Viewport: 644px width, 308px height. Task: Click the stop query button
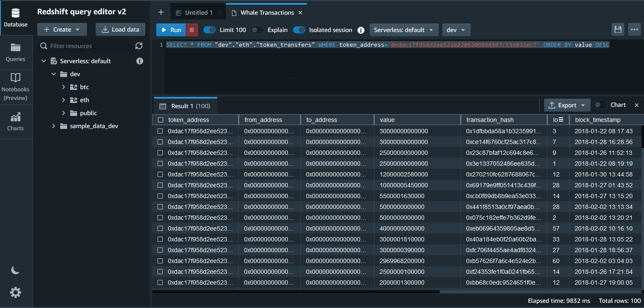point(192,30)
